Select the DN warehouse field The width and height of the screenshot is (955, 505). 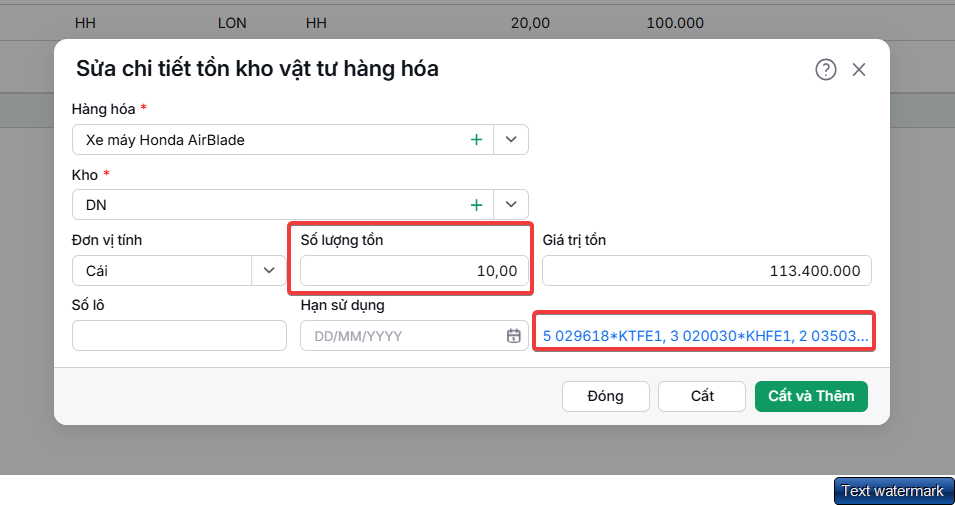coord(283,205)
